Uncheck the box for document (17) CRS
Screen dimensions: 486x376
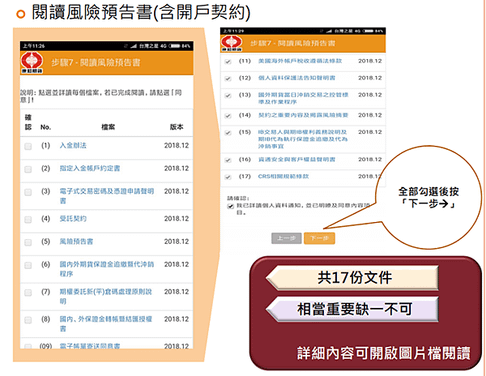(228, 177)
